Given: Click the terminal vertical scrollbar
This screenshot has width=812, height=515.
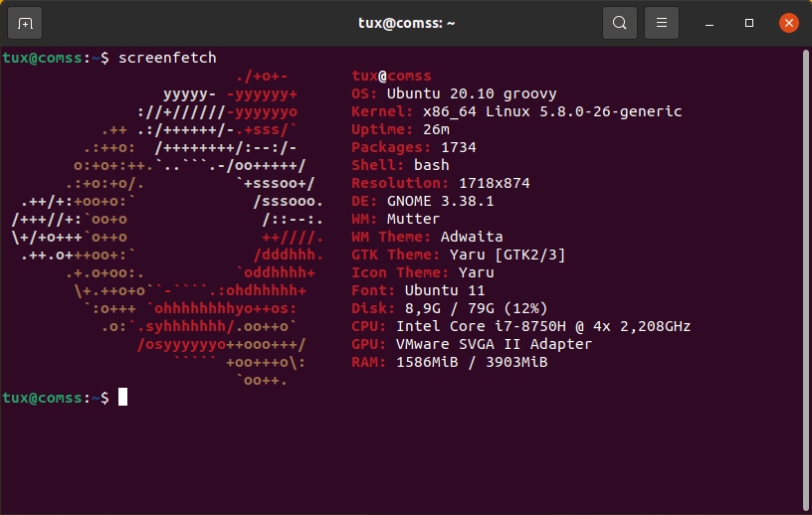Looking at the screenshot, I should point(805,279).
